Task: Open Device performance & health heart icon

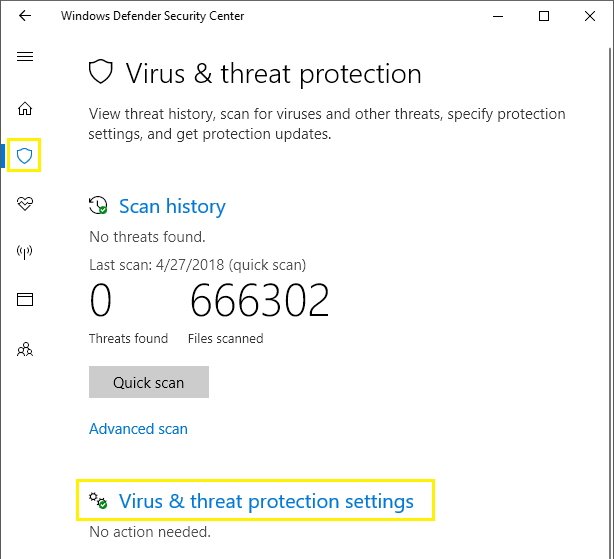Action: coord(25,204)
